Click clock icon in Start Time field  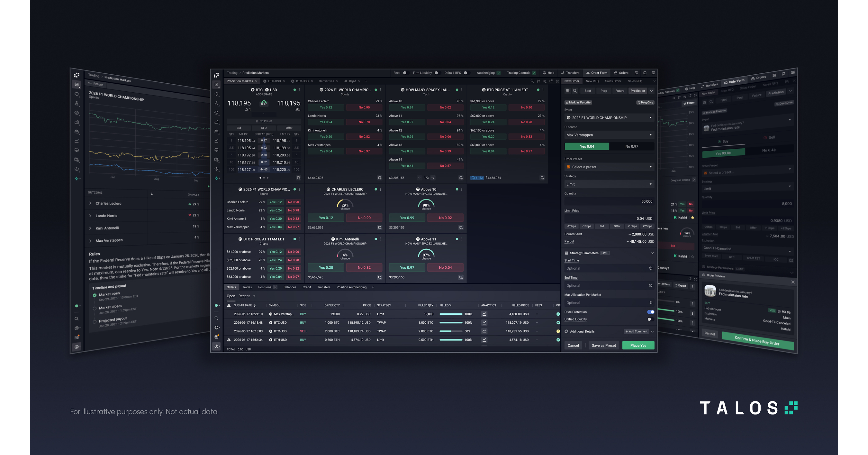(651, 268)
